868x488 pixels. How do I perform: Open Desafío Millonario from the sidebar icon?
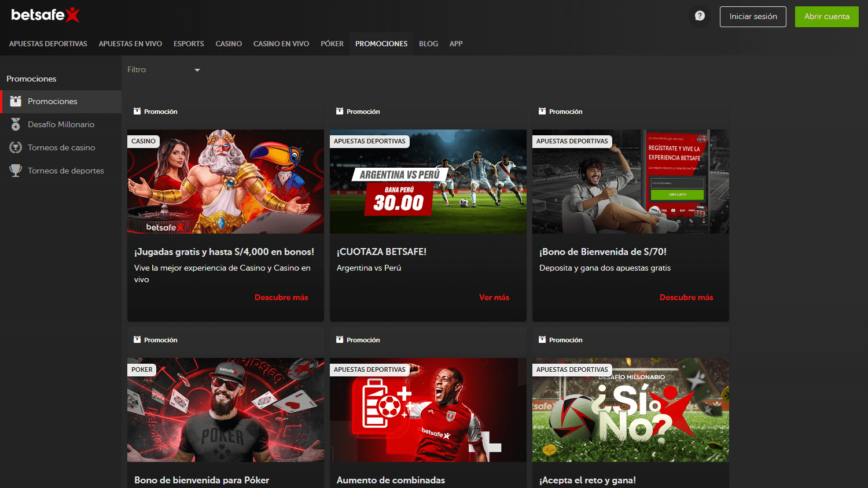point(16,124)
